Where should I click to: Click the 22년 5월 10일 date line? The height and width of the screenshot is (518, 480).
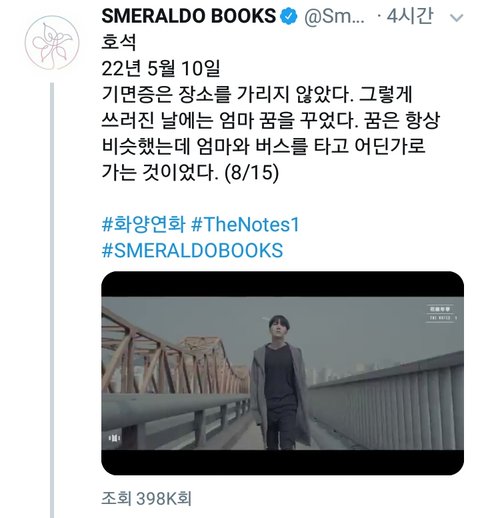[x=160, y=68]
